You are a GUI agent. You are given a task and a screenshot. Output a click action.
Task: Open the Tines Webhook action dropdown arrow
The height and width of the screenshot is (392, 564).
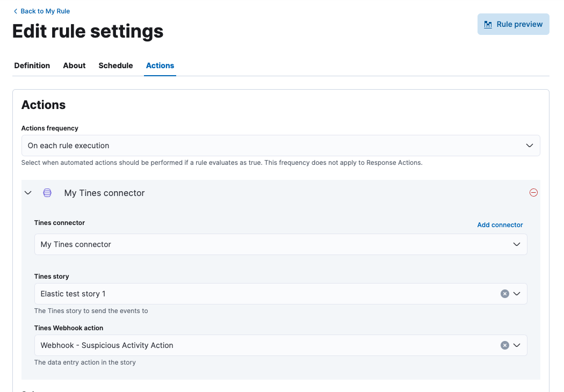(517, 345)
